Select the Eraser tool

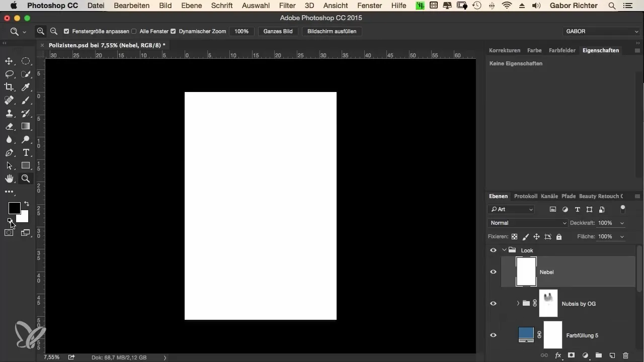click(x=9, y=127)
